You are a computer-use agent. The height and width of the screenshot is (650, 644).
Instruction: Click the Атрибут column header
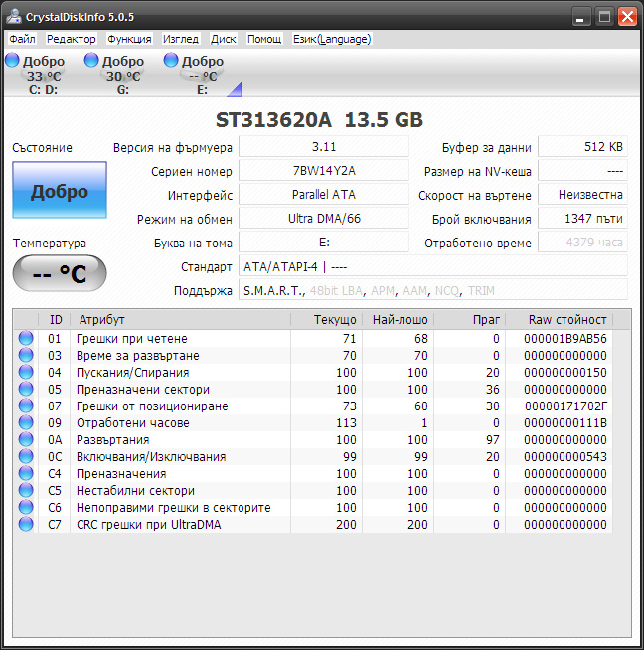pyautogui.click(x=180, y=320)
